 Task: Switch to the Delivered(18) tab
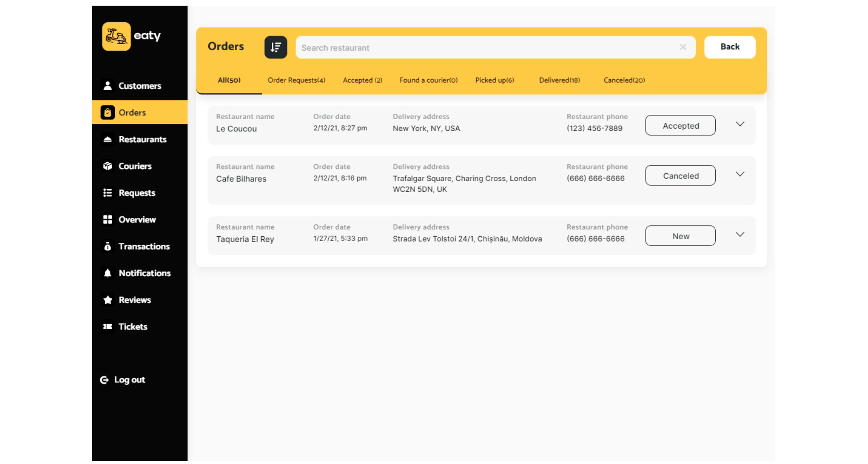point(559,80)
